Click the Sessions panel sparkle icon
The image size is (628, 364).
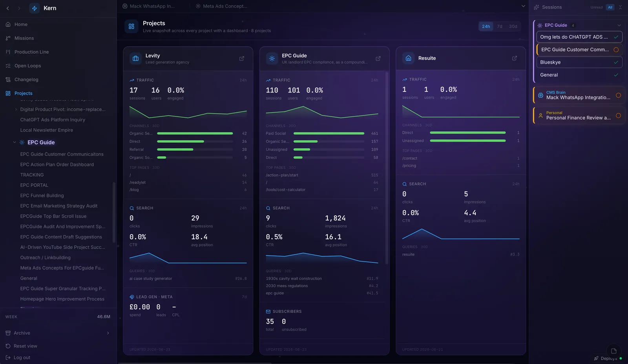pyautogui.click(x=537, y=7)
